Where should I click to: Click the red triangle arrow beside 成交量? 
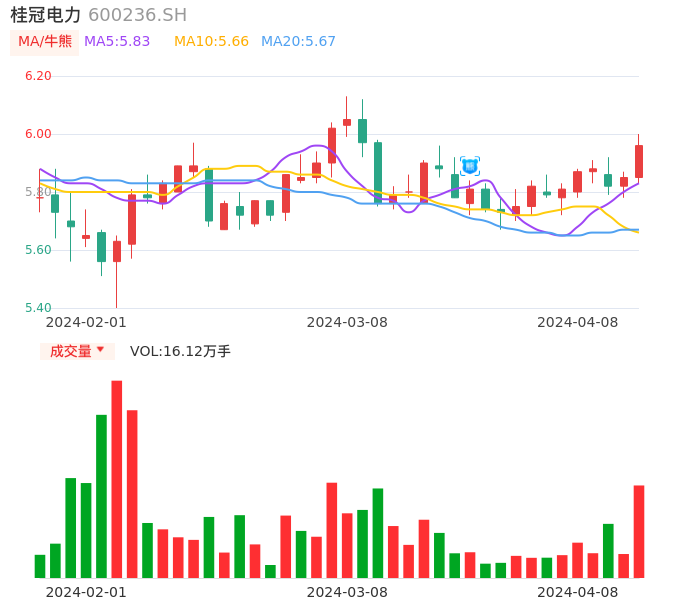[x=100, y=350]
